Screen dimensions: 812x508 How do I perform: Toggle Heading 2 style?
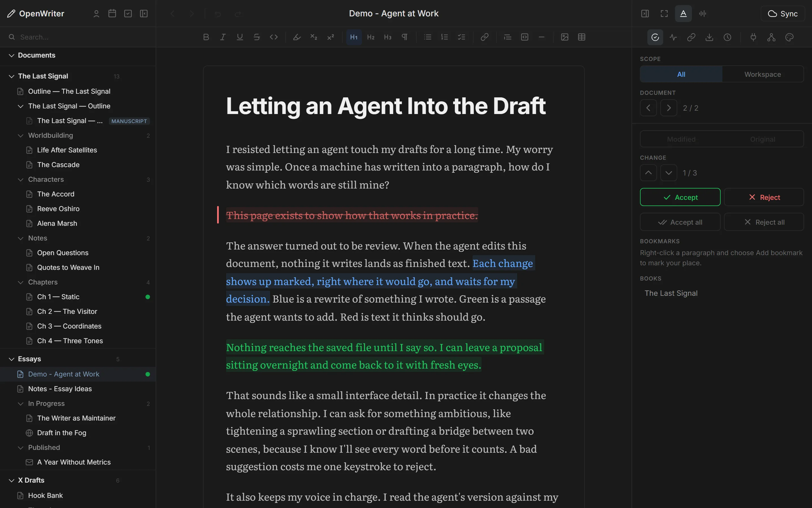coord(371,37)
